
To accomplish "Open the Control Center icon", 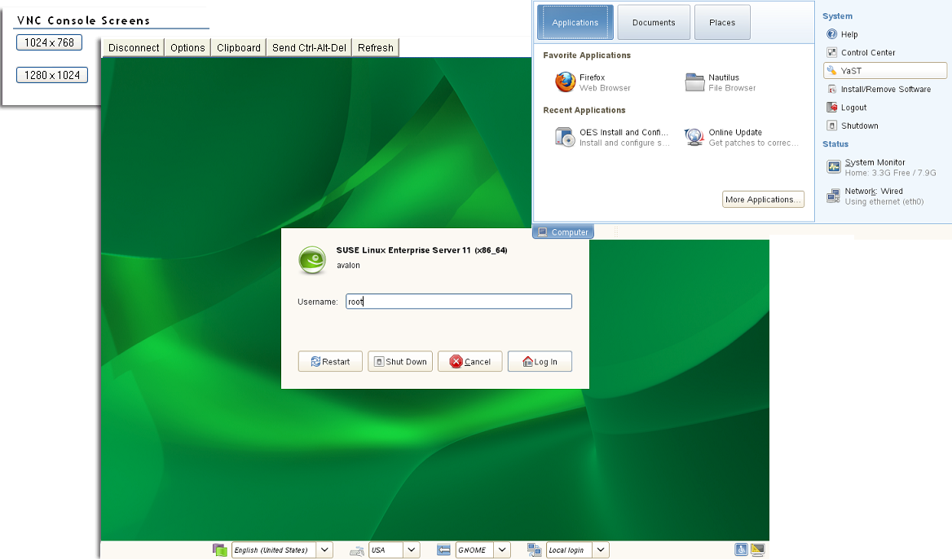I will point(832,53).
